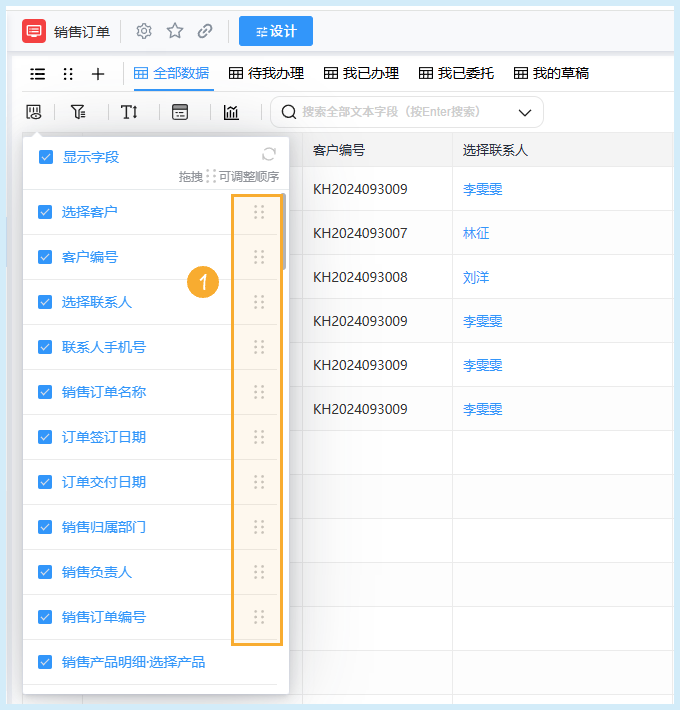Screen dimensions: 680x710
Task: Open the chart statistics icon
Action: [x=231, y=112]
